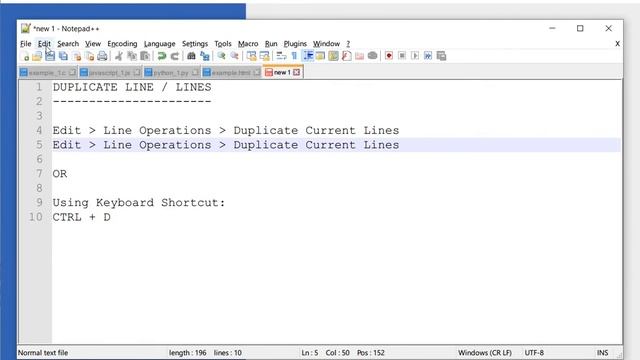Click the Redo arrow icon
640x360 pixels.
175,56
